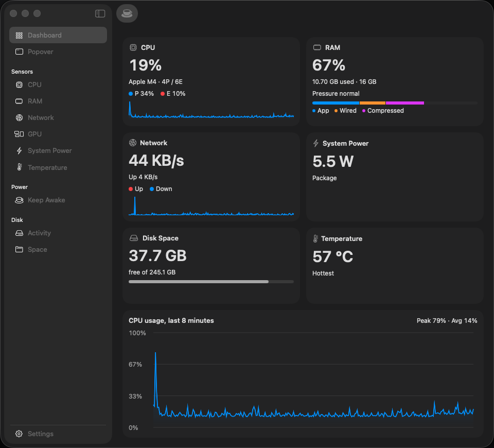The height and width of the screenshot is (448, 494).
Task: Click the CPU chip icon in sidebar
Action: (x=19, y=85)
